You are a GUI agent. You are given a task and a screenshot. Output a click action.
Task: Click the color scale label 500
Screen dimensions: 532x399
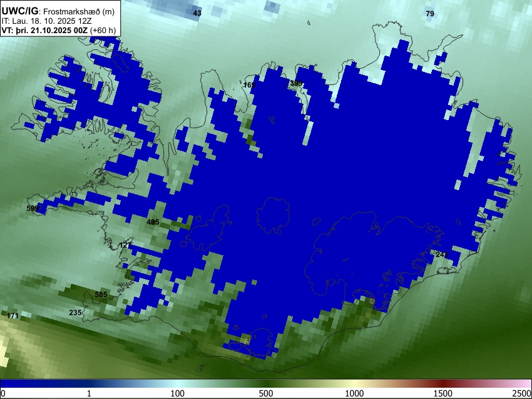click(265, 393)
